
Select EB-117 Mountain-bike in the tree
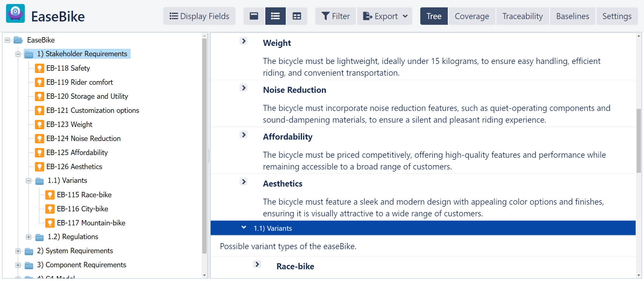(91, 223)
